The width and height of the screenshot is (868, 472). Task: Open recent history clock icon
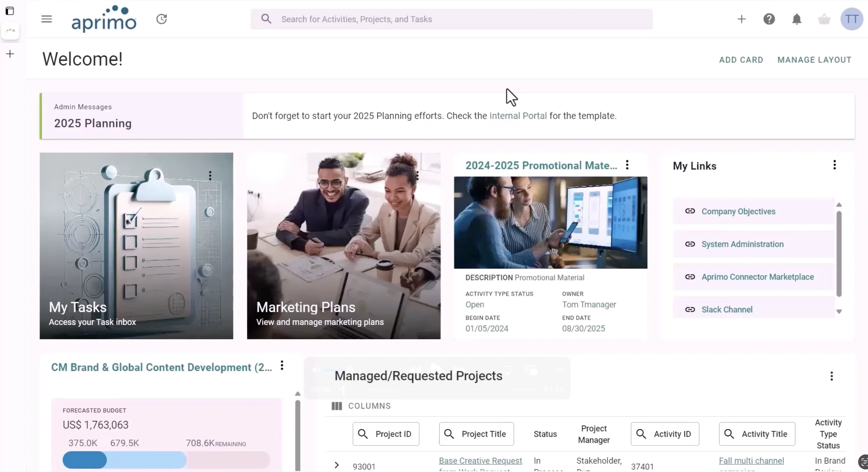click(162, 19)
